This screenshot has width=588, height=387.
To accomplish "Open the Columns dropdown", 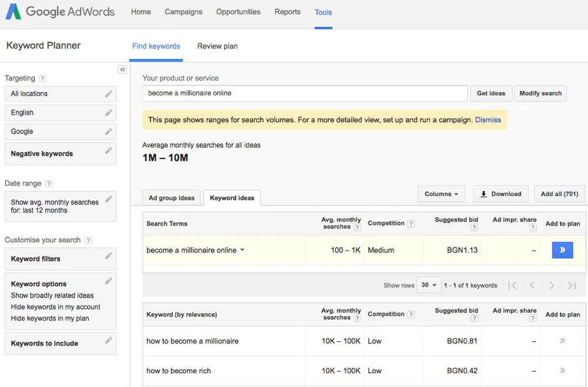I will 441,194.
